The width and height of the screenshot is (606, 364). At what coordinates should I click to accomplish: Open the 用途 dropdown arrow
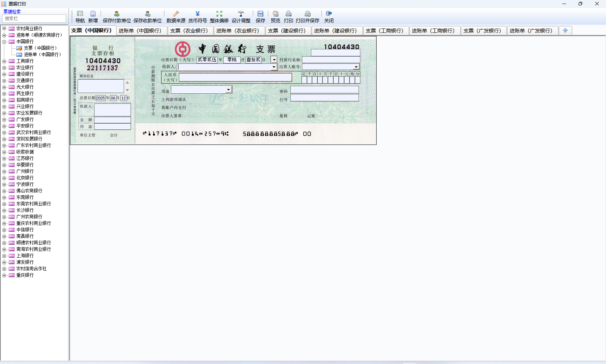[228, 89]
